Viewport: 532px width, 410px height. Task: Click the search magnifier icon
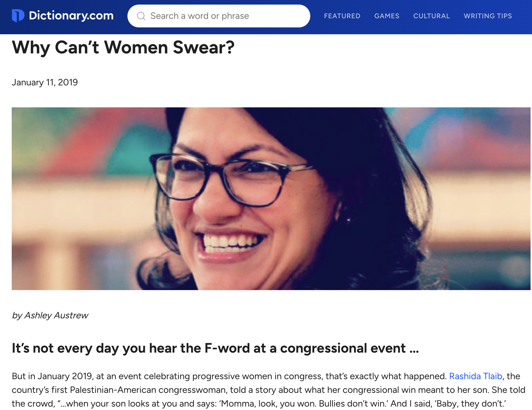coord(141,16)
